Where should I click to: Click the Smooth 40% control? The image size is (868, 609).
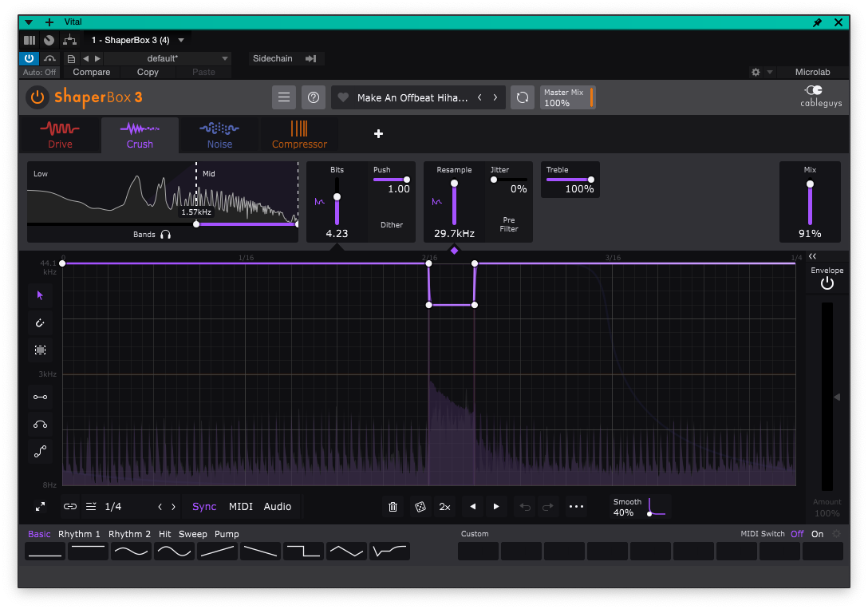tap(639, 507)
